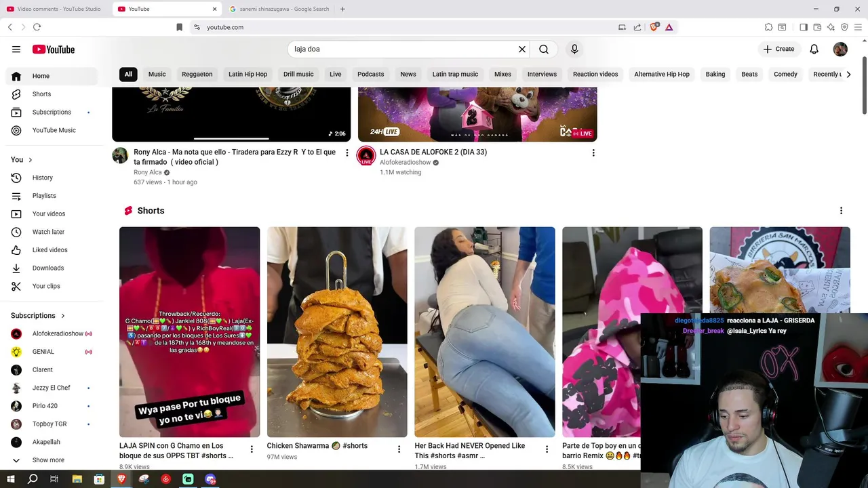Viewport: 868px width, 488px height.
Task: Click the Brave Shields lion icon
Action: (x=654, y=27)
